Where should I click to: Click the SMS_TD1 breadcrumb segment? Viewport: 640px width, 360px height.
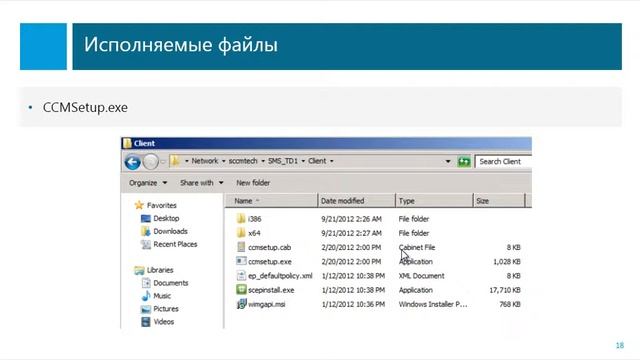(x=283, y=161)
